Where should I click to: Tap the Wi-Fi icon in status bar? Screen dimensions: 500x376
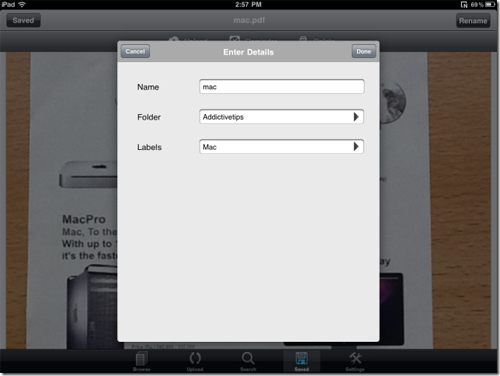(22, 4)
